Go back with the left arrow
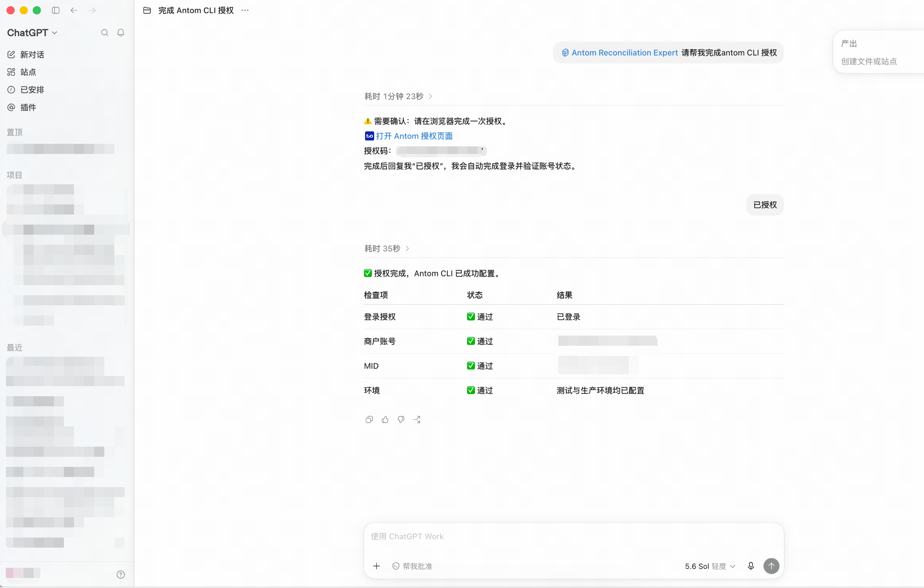The image size is (924, 588). click(x=74, y=11)
